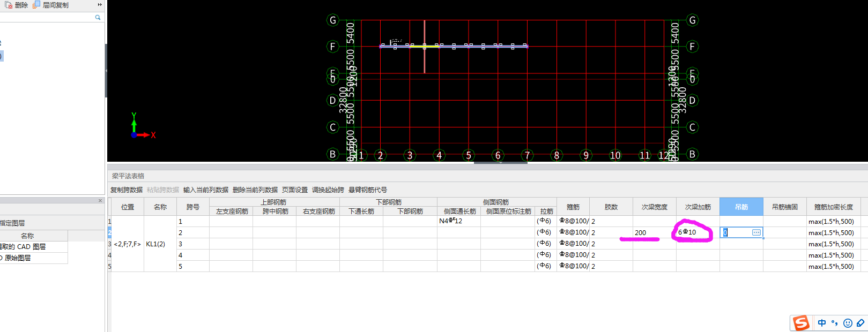Select the extracted CAD 图层 row
Image resolution: width=868 pixels, height=332 pixels.
pos(33,247)
